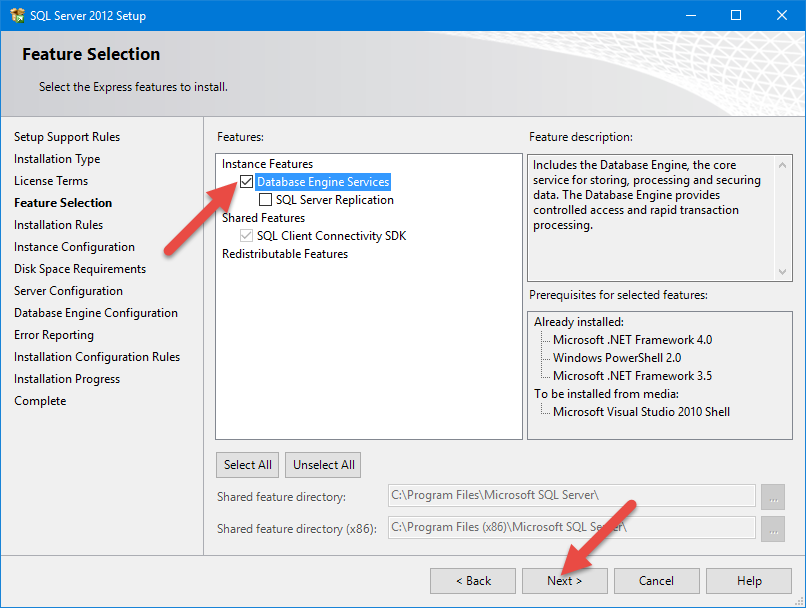This screenshot has width=806, height=608.
Task: Browse for the shared feature directory
Action: tap(772, 496)
